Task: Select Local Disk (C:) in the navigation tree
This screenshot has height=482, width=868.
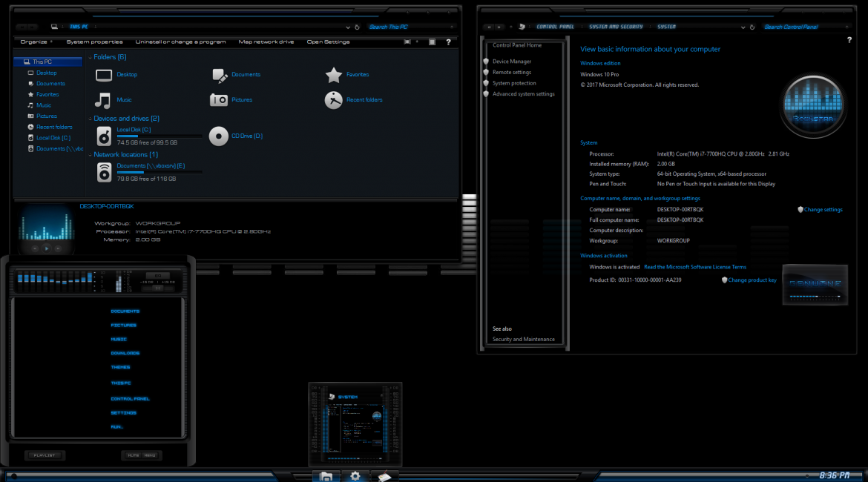Action: pos(53,138)
